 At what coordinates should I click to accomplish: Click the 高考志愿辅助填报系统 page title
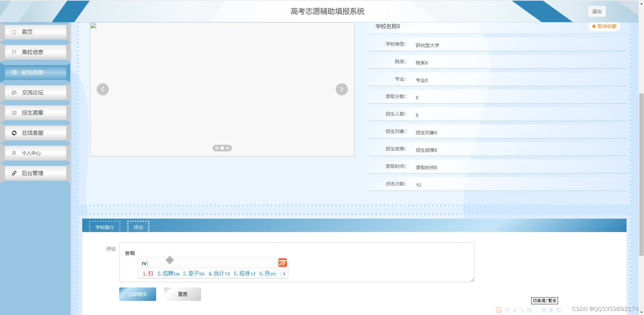(x=327, y=11)
